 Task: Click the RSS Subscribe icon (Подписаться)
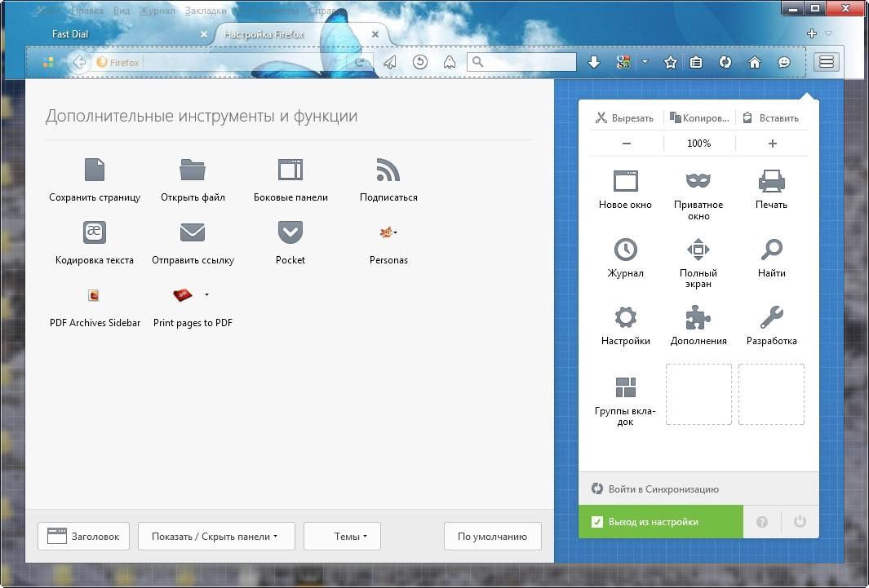[x=388, y=170]
